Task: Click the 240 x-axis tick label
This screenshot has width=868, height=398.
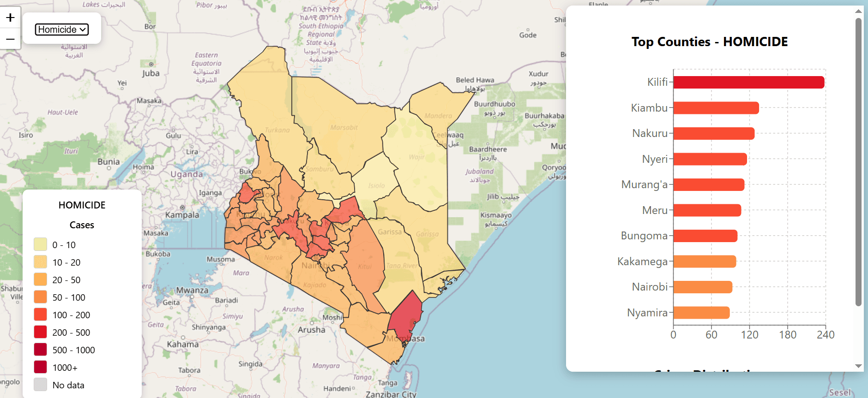Action: (x=826, y=335)
